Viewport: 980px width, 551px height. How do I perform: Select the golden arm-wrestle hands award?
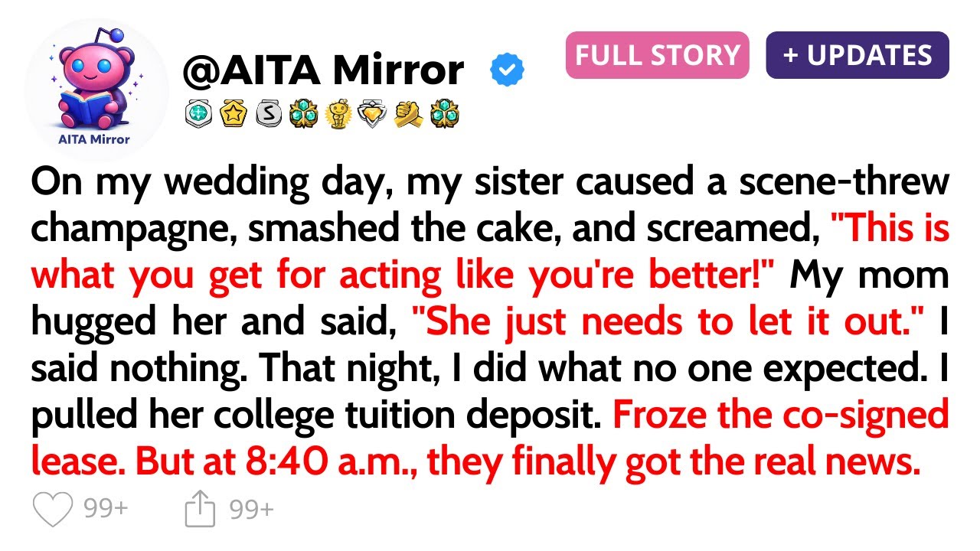tap(407, 115)
